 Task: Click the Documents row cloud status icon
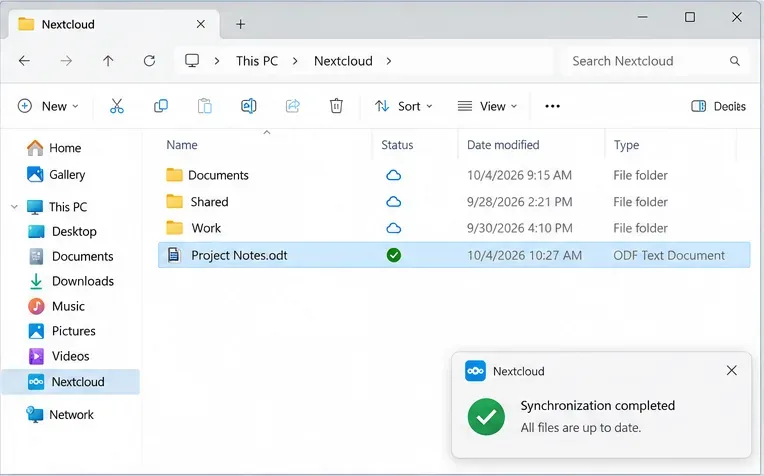(394, 175)
